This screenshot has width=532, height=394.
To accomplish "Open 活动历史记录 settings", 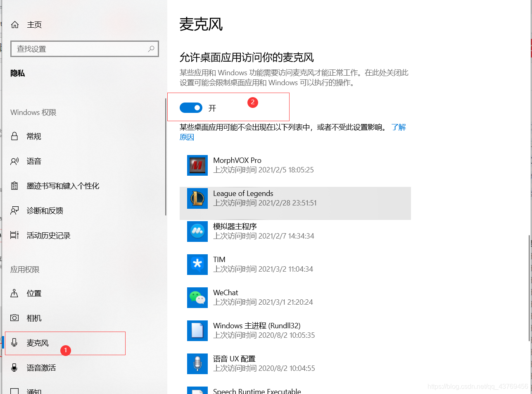I will coord(49,236).
